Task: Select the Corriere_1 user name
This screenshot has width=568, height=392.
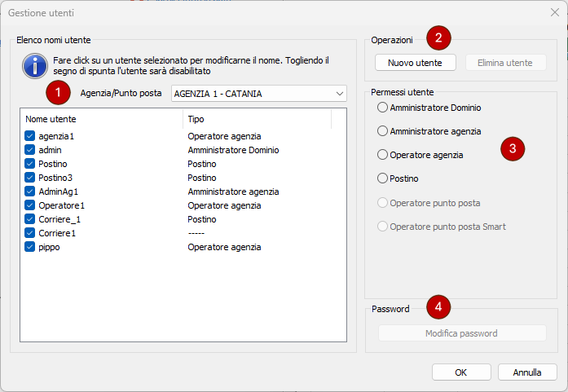Action: [59, 219]
